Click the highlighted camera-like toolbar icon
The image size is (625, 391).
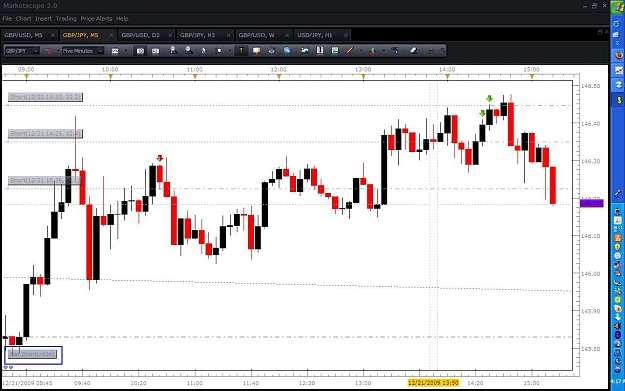click(140, 51)
